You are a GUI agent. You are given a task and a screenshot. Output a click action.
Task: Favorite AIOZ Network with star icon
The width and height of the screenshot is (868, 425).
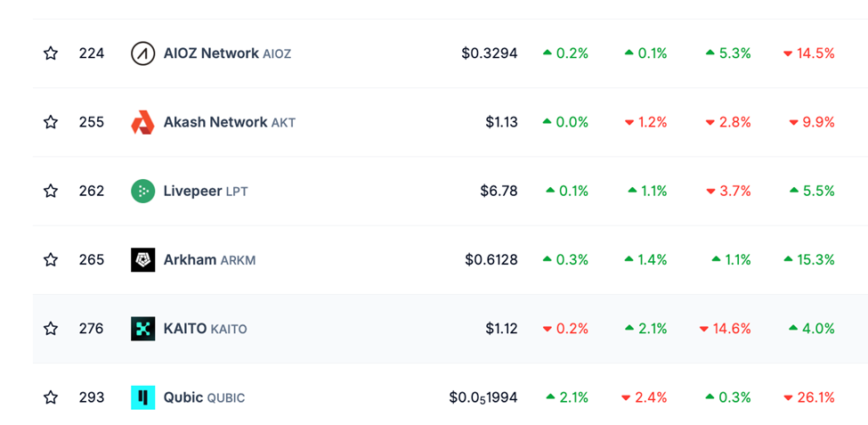(51, 53)
